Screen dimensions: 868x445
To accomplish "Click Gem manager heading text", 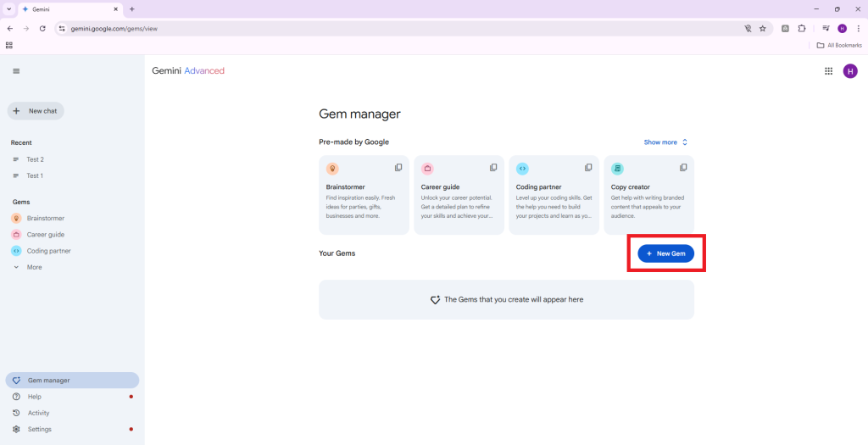I will 359,114.
